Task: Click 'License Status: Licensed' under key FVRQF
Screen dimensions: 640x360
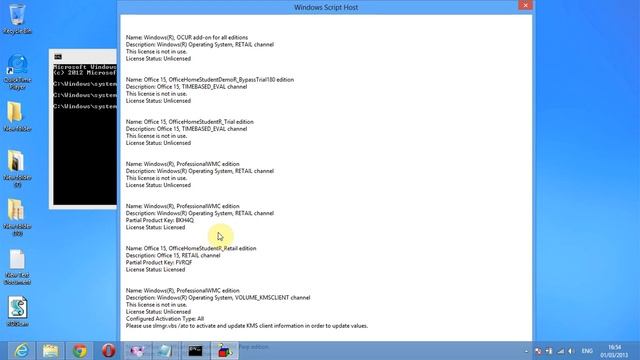Action: 155,269
